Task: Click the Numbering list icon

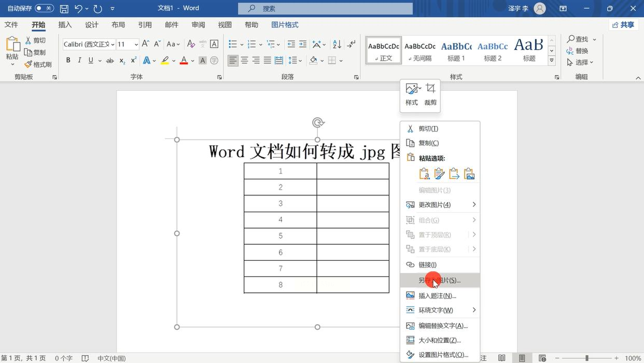Action: pos(251,44)
